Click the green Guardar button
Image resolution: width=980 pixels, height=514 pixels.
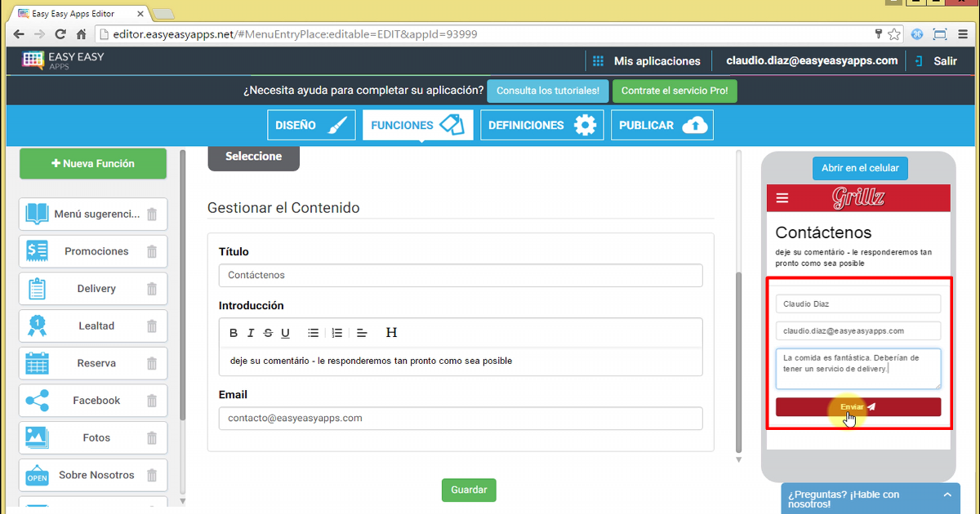pyautogui.click(x=469, y=490)
